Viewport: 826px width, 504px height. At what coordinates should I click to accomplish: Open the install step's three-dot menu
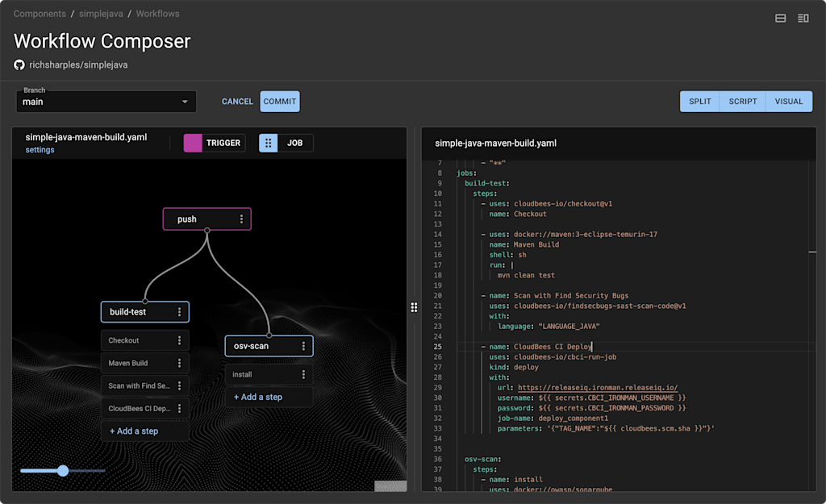pyautogui.click(x=303, y=374)
